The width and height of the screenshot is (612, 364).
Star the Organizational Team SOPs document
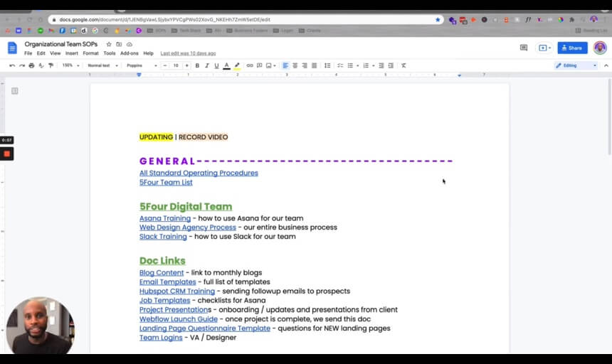[109, 44]
